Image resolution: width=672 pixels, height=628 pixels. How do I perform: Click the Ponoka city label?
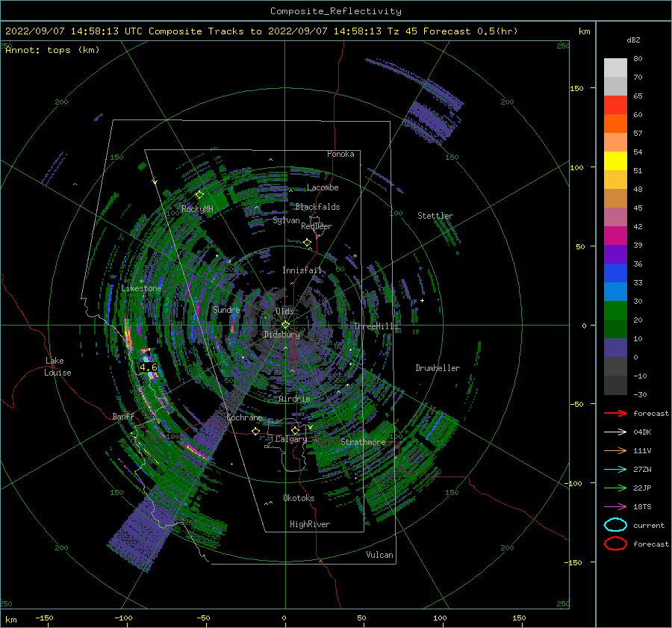coord(340,154)
